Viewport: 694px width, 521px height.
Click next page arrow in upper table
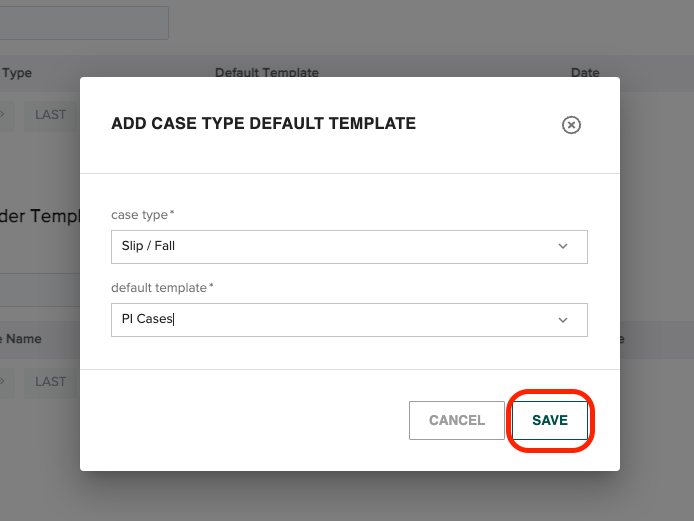click(x=3, y=114)
